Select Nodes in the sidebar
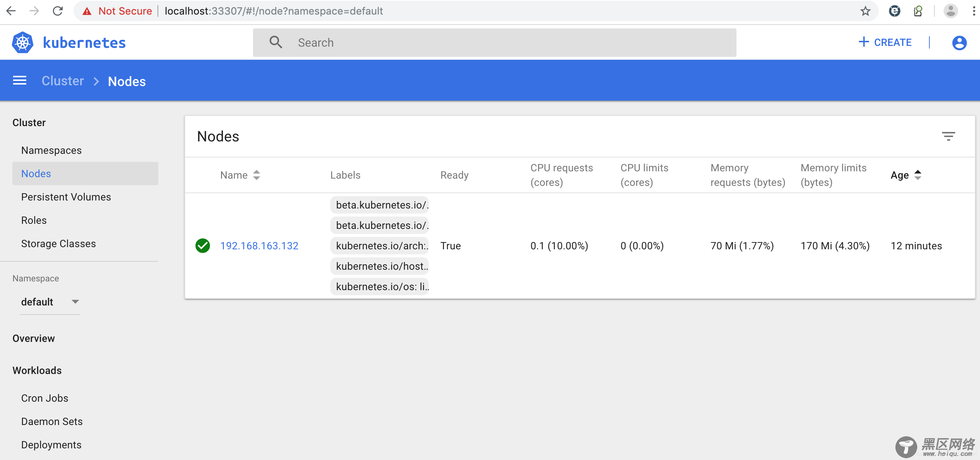The width and height of the screenshot is (980, 460). click(85, 174)
